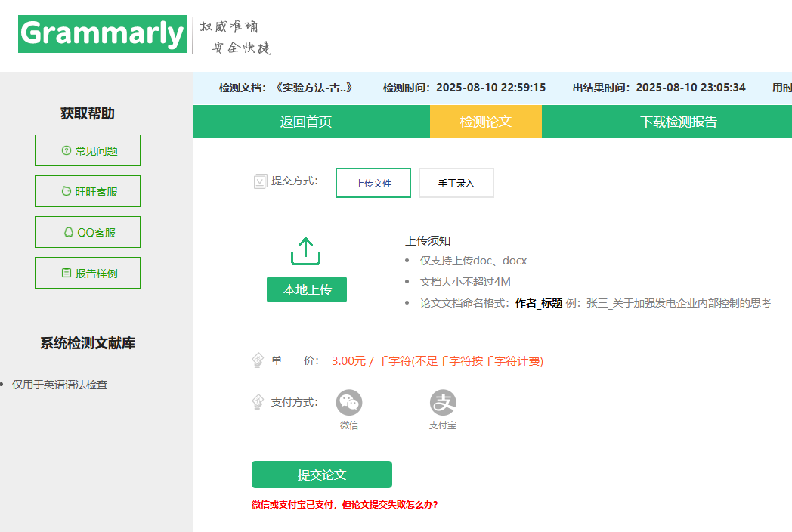Click the 支付方式 tag icon
The image size is (792, 532).
(x=258, y=402)
